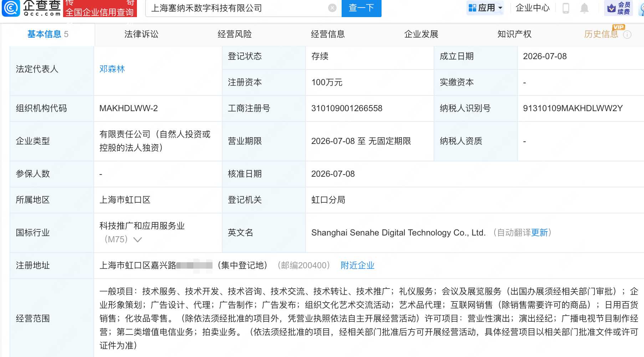Open notifications bell icon

pyautogui.click(x=584, y=8)
